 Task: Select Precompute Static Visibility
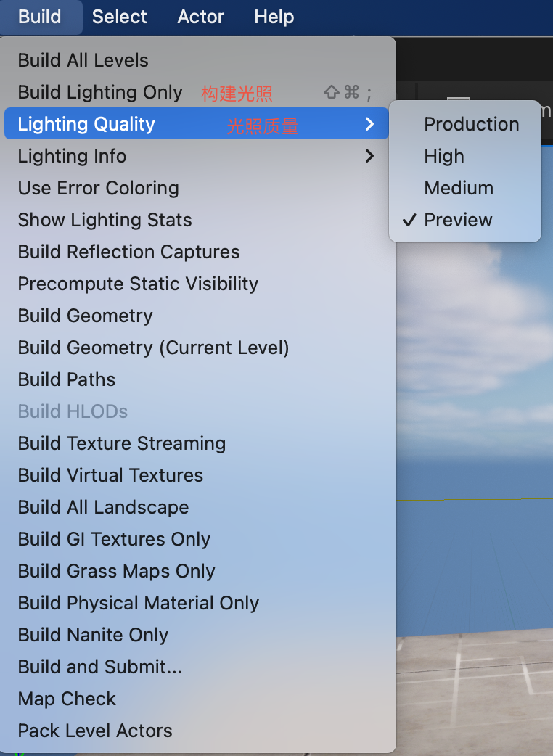[x=197, y=284]
